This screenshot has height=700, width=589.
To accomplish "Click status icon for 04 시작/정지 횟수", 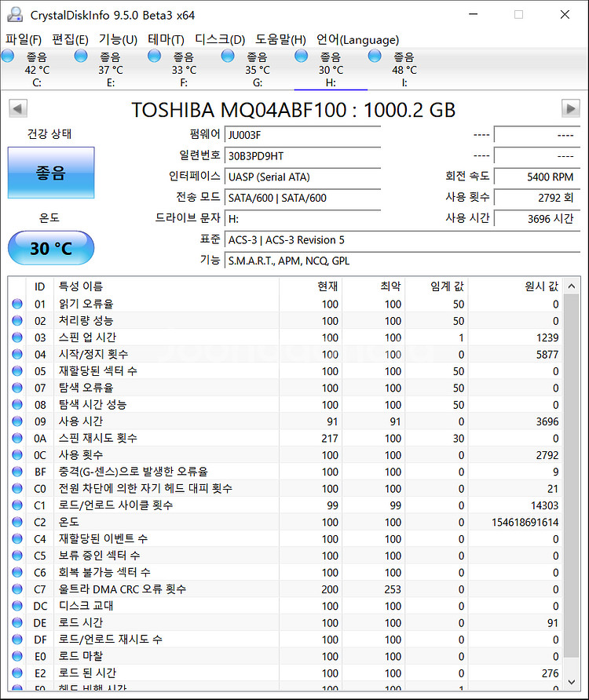I will coord(17,355).
